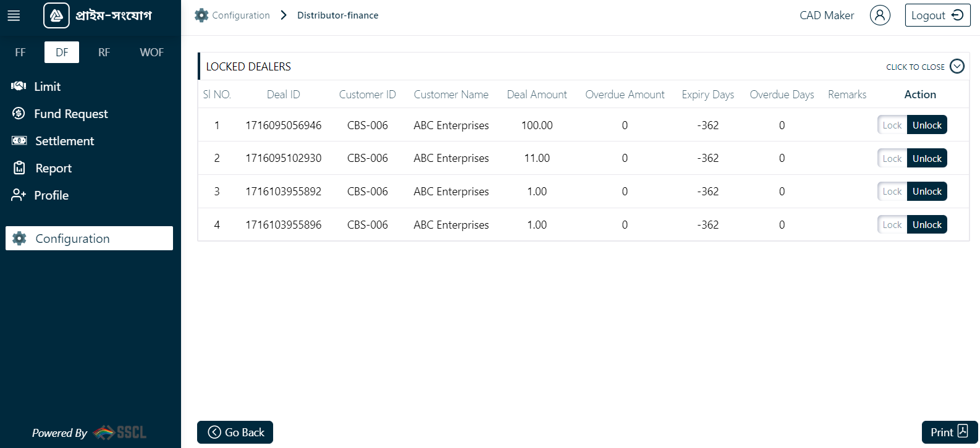Screen dimensions: 980x448
Task: Select the DF tab
Action: 62,53
